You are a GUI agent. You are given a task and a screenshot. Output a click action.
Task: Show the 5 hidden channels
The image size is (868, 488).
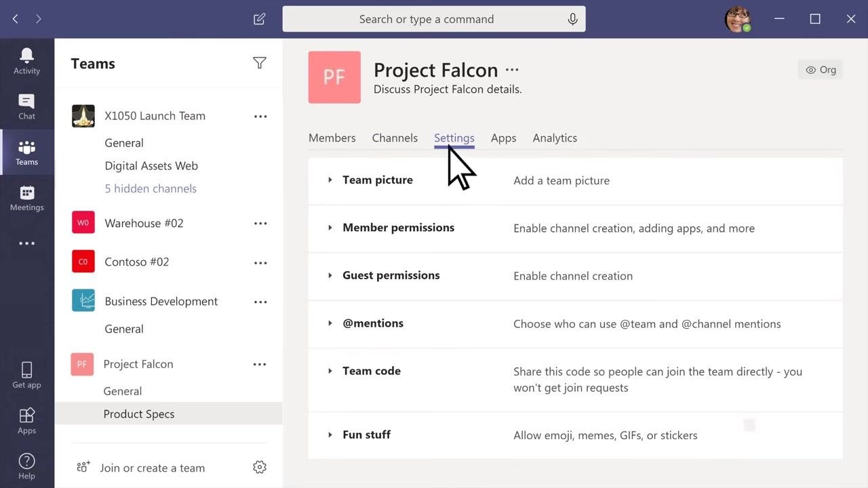tap(151, 188)
